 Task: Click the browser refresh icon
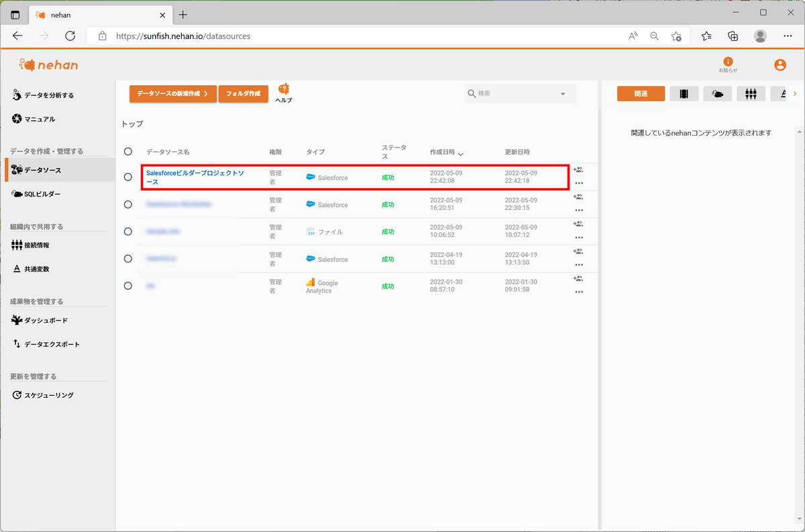point(70,36)
